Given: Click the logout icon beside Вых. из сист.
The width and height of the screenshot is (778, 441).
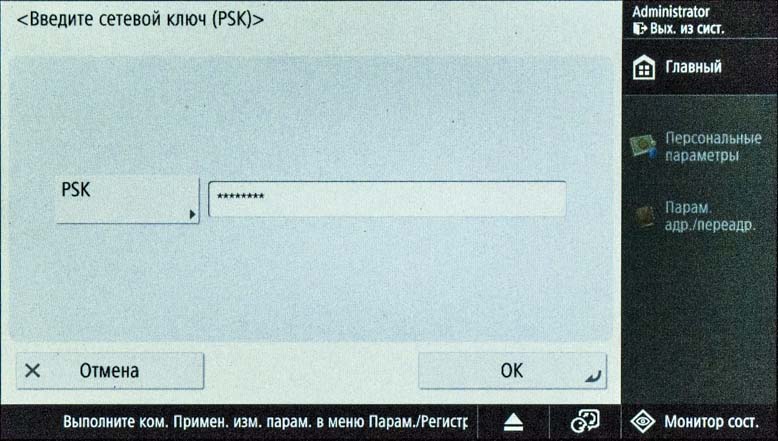Looking at the screenshot, I should click(x=640, y=29).
